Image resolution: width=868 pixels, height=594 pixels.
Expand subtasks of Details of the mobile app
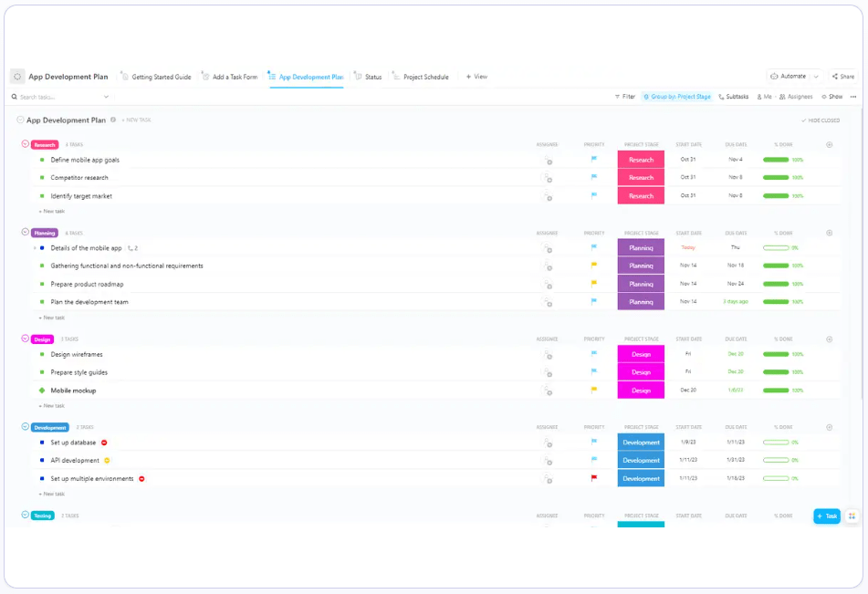(x=35, y=248)
